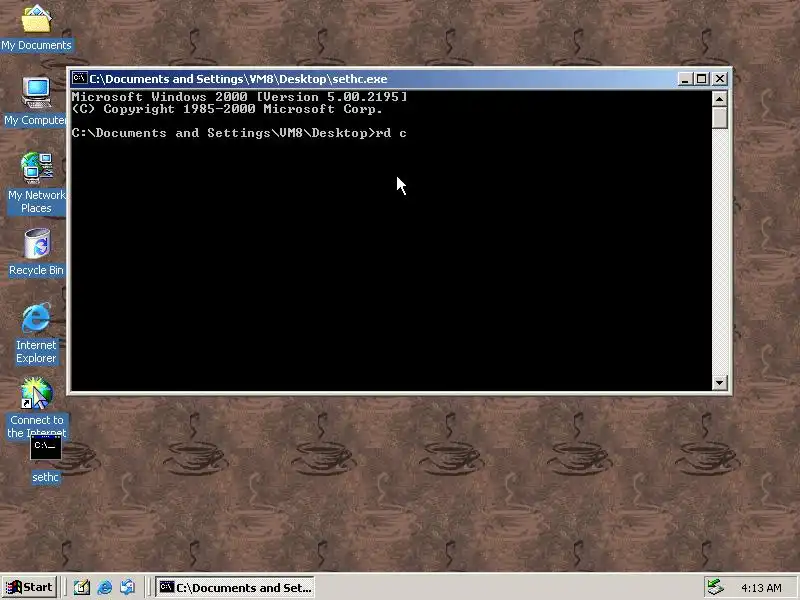Click the Copyright 1985-2000 Microsoft Corp. line
Viewport: 800px width, 600px height.
coord(227,109)
